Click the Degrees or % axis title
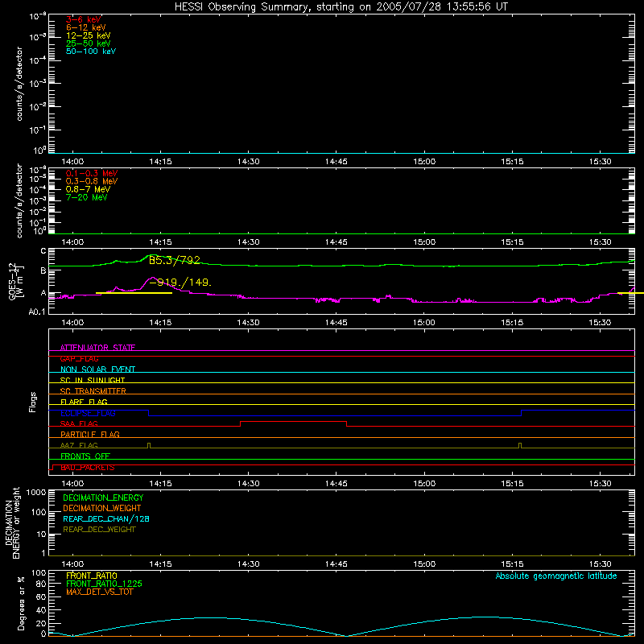This screenshot has width=644, height=644. tap(21, 603)
